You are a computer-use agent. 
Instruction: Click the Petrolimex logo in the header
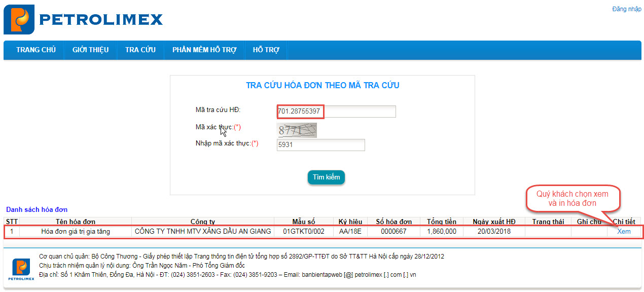pyautogui.click(x=83, y=20)
